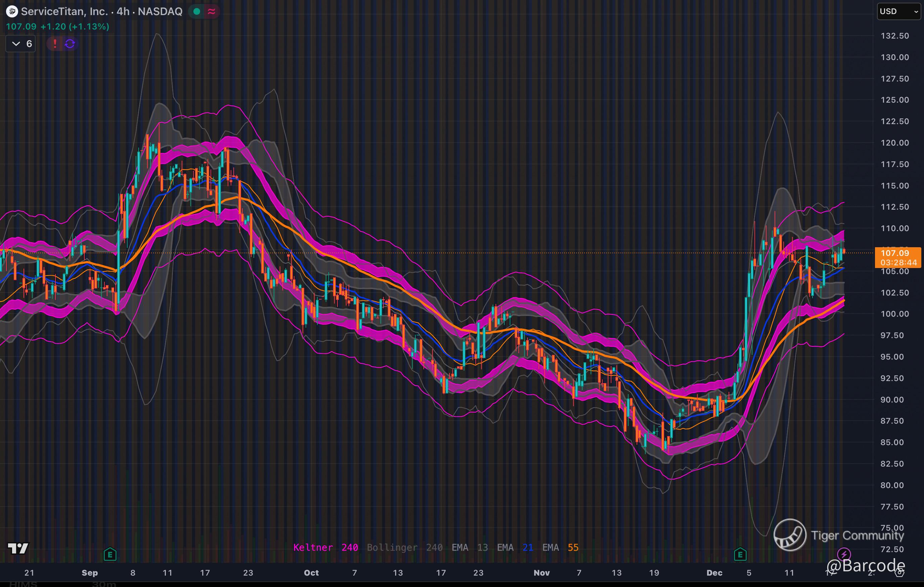The height and width of the screenshot is (587, 924).
Task: Open chart settings via hexagon gear icon
Action: tap(899, 573)
